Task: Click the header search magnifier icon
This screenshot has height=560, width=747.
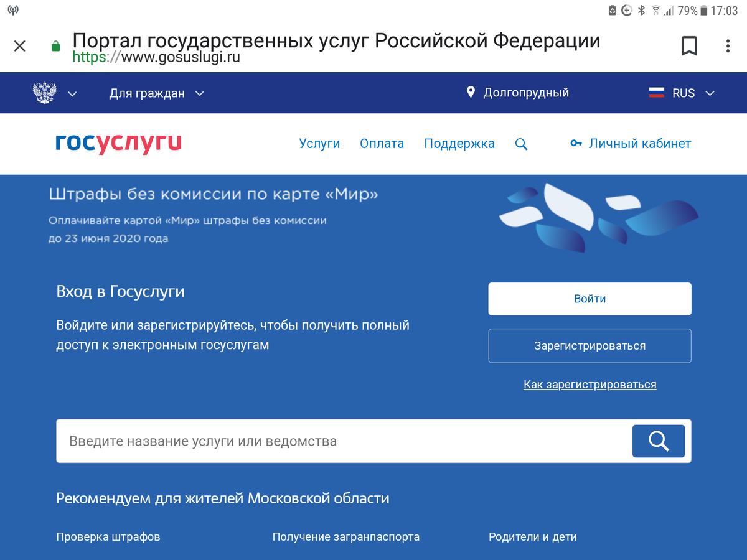Action: click(522, 144)
